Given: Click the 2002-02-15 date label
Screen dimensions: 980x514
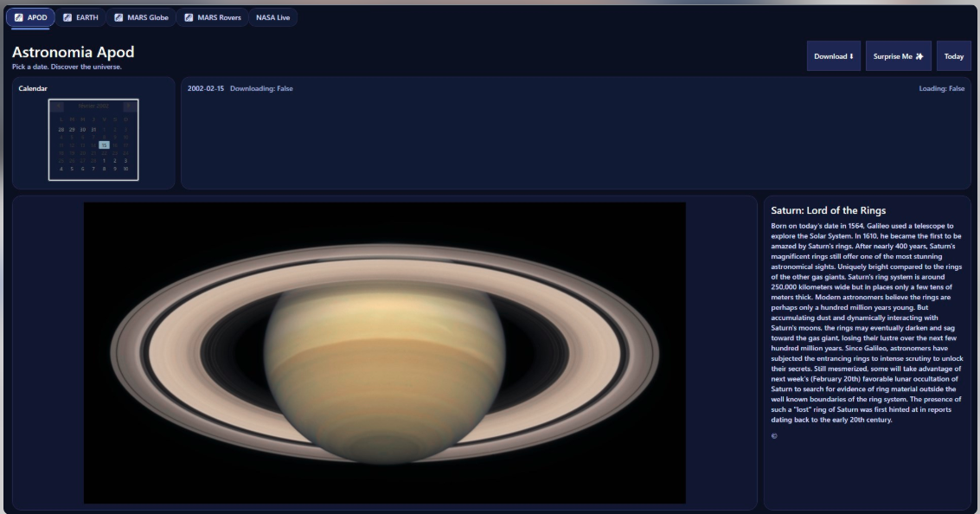Looking at the screenshot, I should (205, 88).
